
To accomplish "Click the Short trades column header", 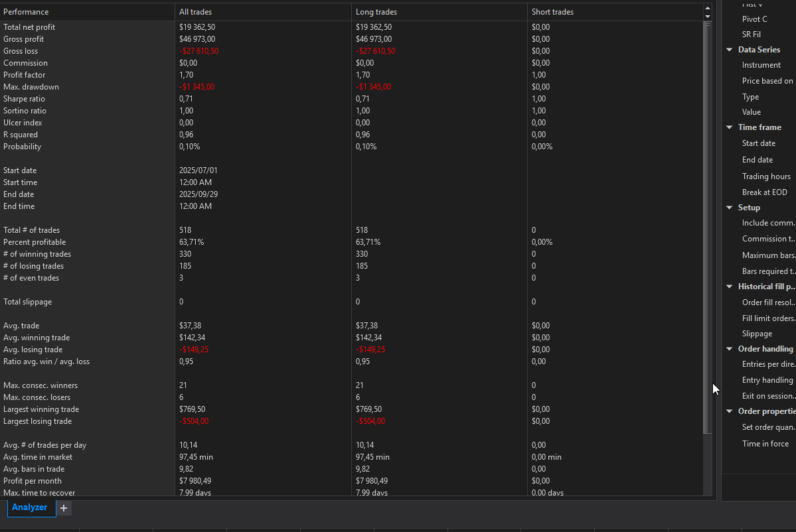I will 552,12.
